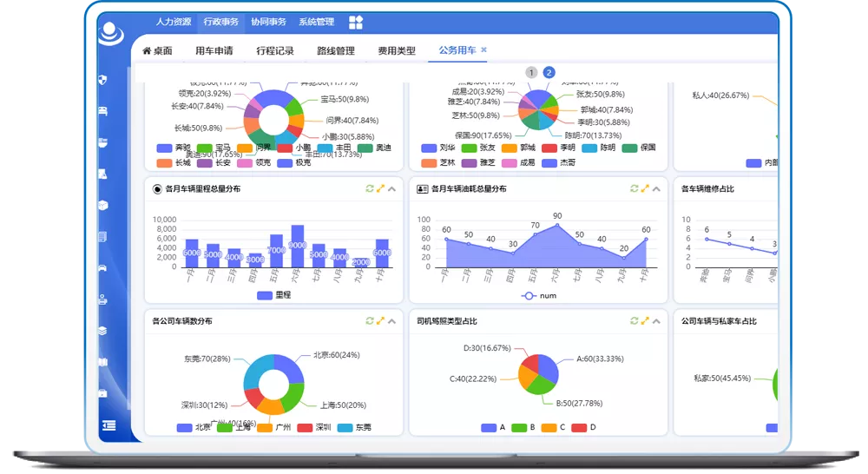Switch to the 费用类型 tab

coord(397,51)
